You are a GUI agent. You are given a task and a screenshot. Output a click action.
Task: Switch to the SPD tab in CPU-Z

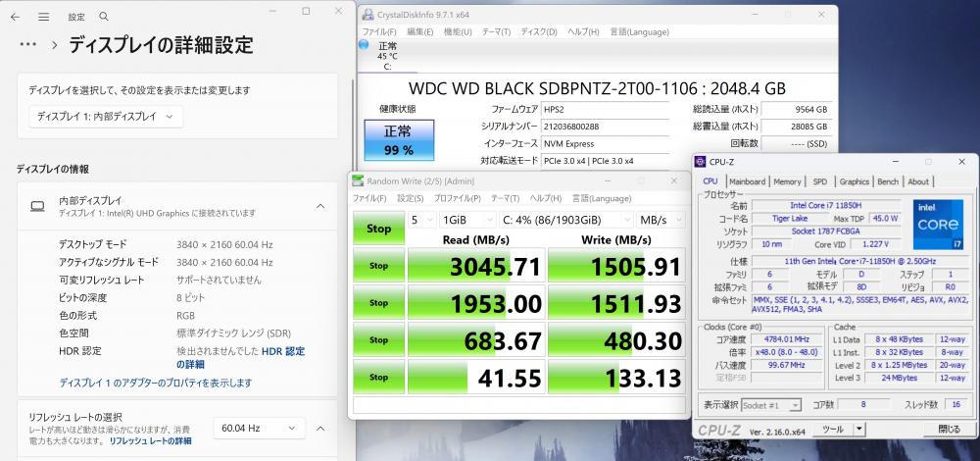point(820,181)
